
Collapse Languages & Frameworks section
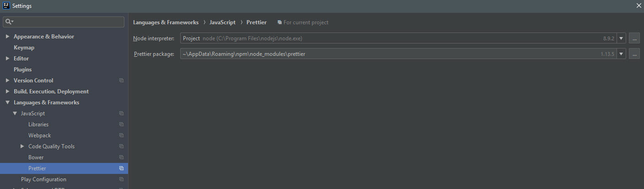coord(7,103)
